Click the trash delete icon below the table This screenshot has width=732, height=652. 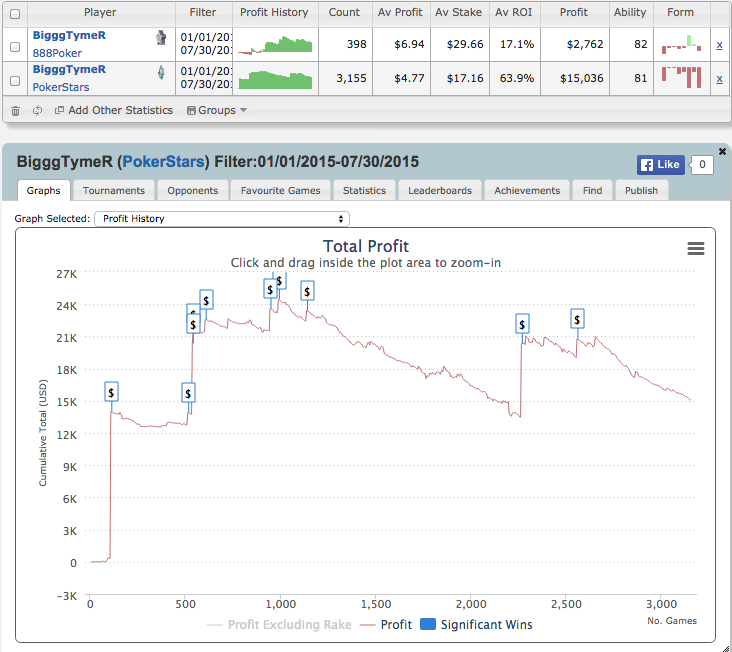pos(15,111)
